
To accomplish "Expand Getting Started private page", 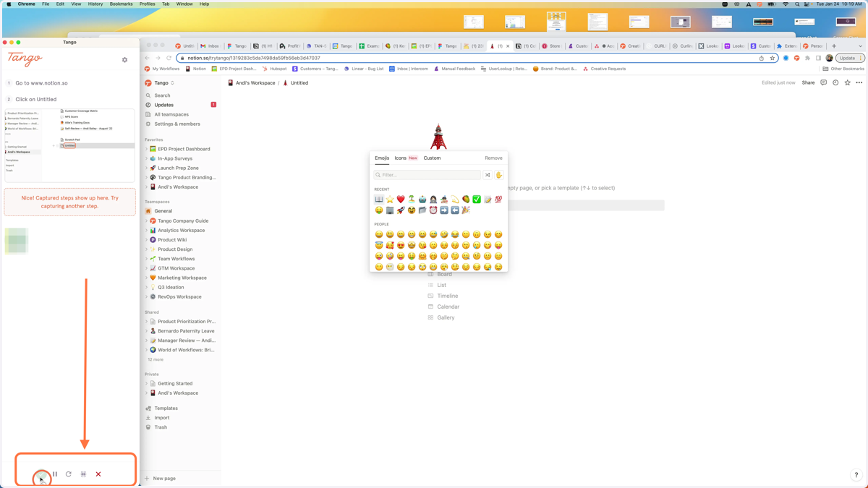I will point(146,384).
